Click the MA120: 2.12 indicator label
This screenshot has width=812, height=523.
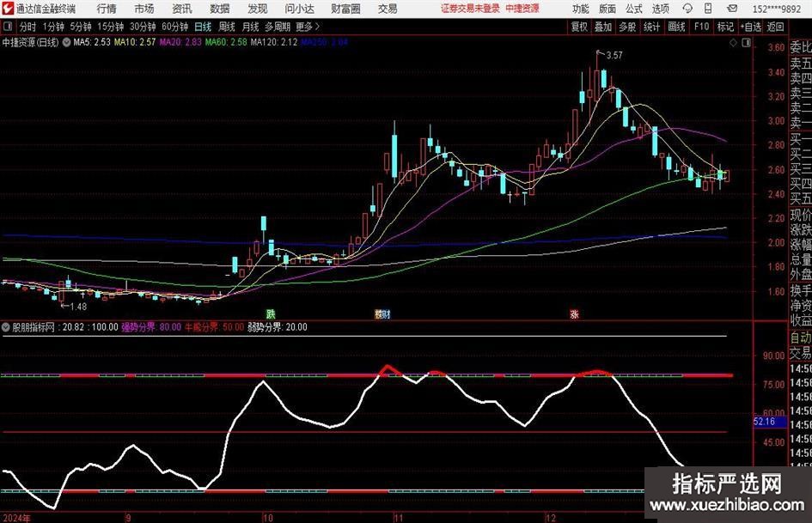coord(274,42)
